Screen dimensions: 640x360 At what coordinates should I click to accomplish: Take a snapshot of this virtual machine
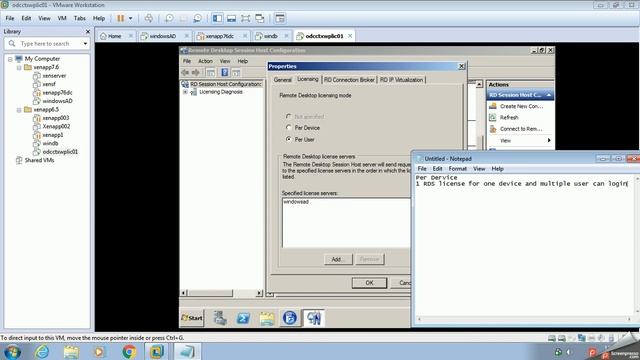[x=169, y=18]
